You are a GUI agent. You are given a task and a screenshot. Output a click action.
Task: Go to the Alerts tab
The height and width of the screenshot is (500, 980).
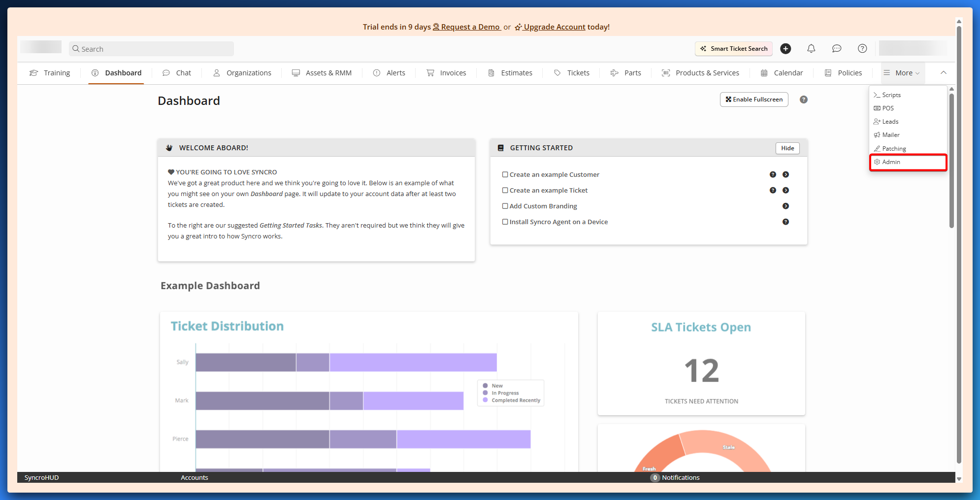pyautogui.click(x=389, y=73)
